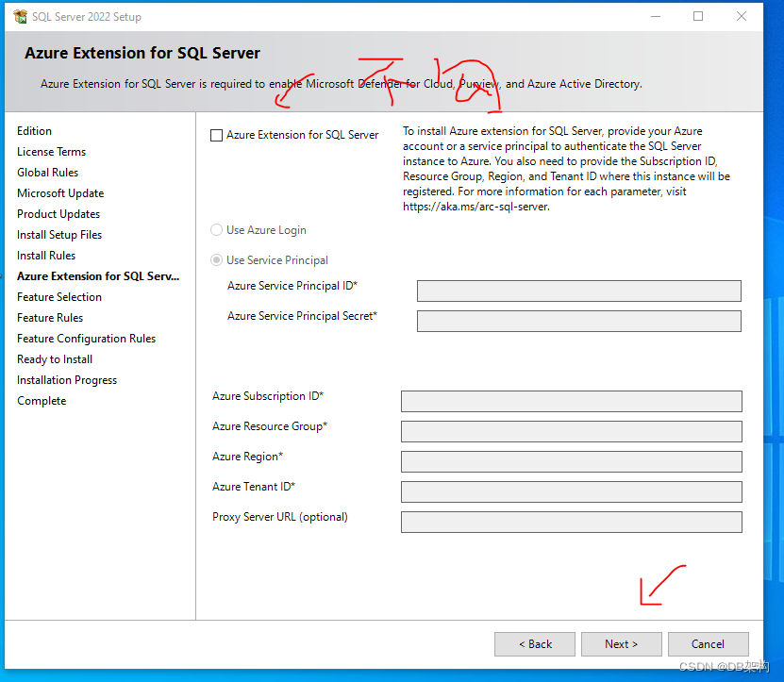Screen dimensions: 784x682
Task: Click the Proxy Server URL field
Action: pyautogui.click(x=571, y=522)
